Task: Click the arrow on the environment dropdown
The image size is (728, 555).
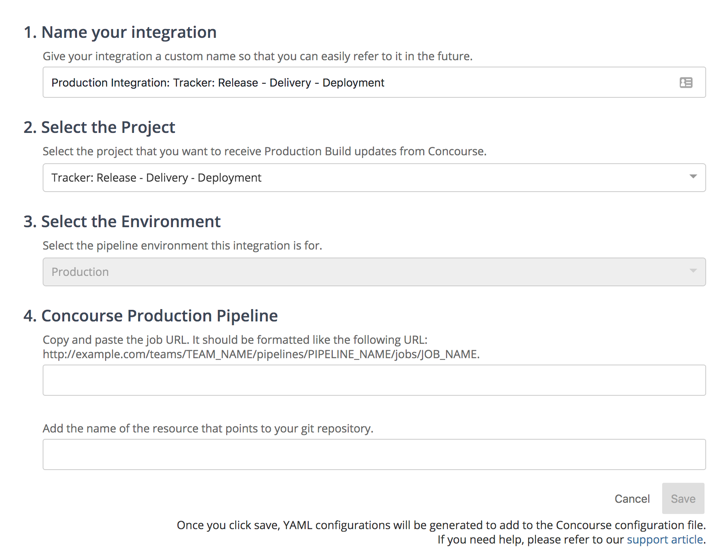Action: [693, 271]
